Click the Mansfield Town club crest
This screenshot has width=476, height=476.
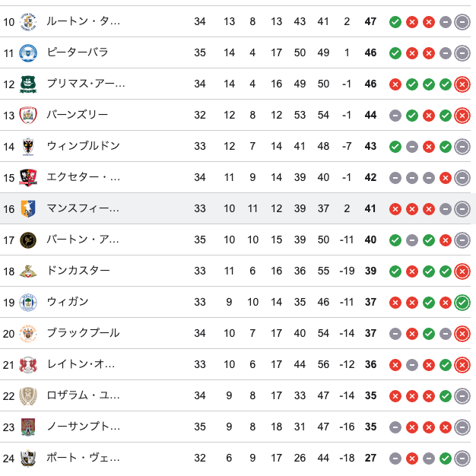pyautogui.click(x=28, y=208)
